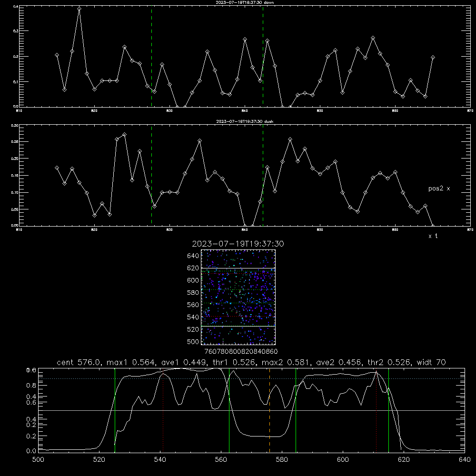Select the red dotted line near 611

[377, 410]
